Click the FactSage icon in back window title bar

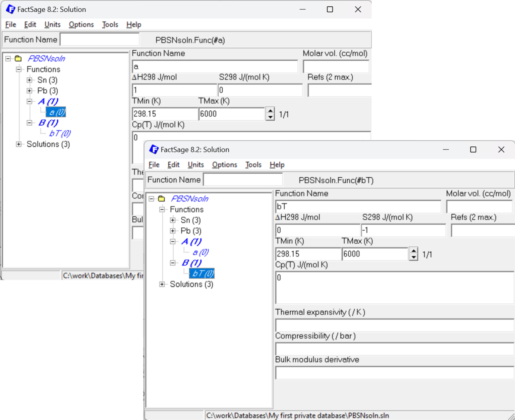tap(11, 9)
